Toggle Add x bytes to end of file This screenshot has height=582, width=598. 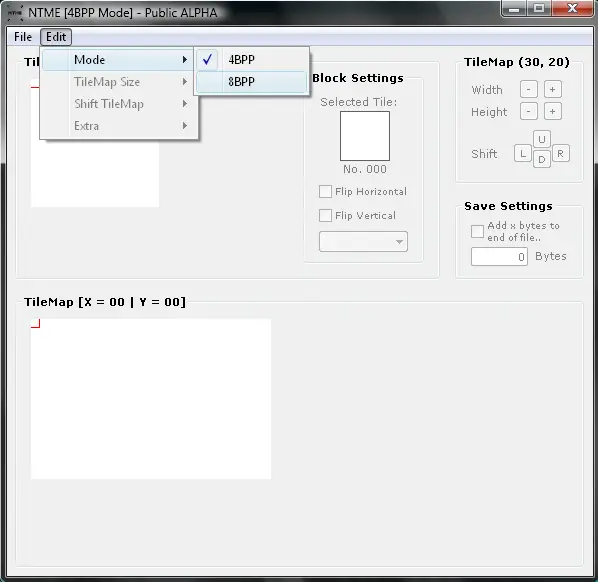(477, 231)
